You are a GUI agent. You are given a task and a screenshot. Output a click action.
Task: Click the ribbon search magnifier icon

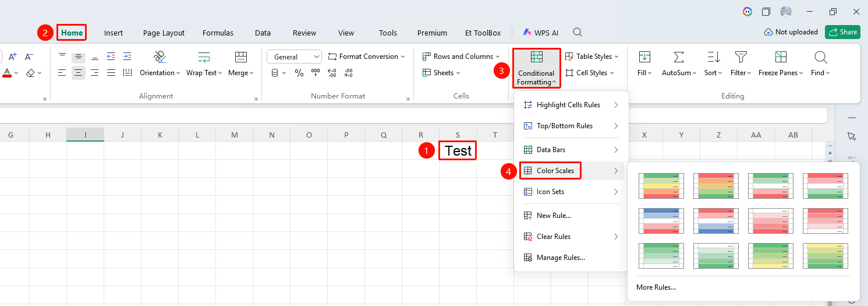(x=577, y=32)
